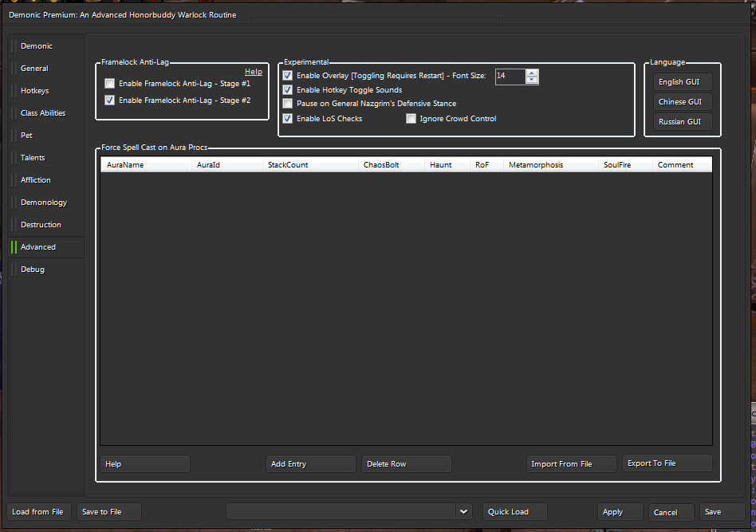This screenshot has height=532, width=756.
Task: Open Help for aura procs table
Action: point(145,464)
